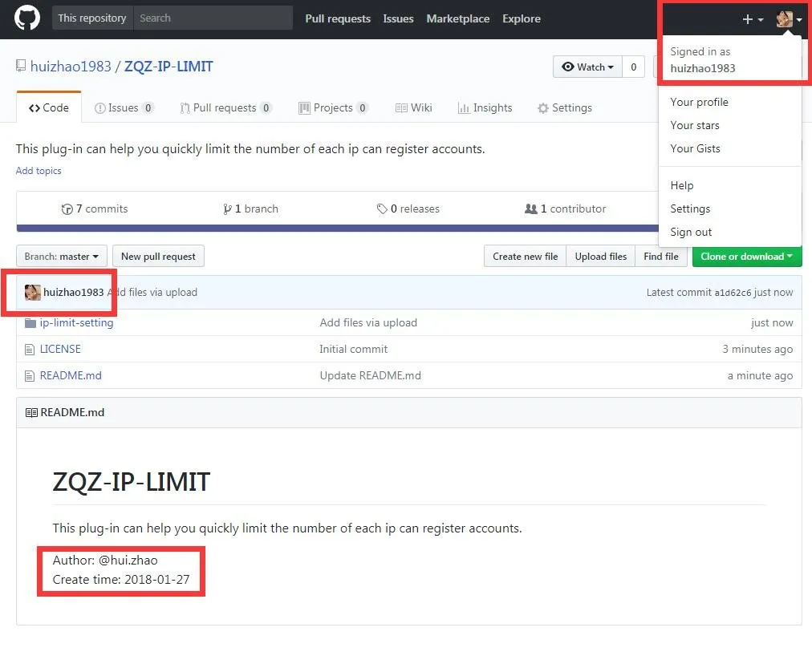Open the plus create-new dropdown
812x672 pixels.
click(x=753, y=19)
